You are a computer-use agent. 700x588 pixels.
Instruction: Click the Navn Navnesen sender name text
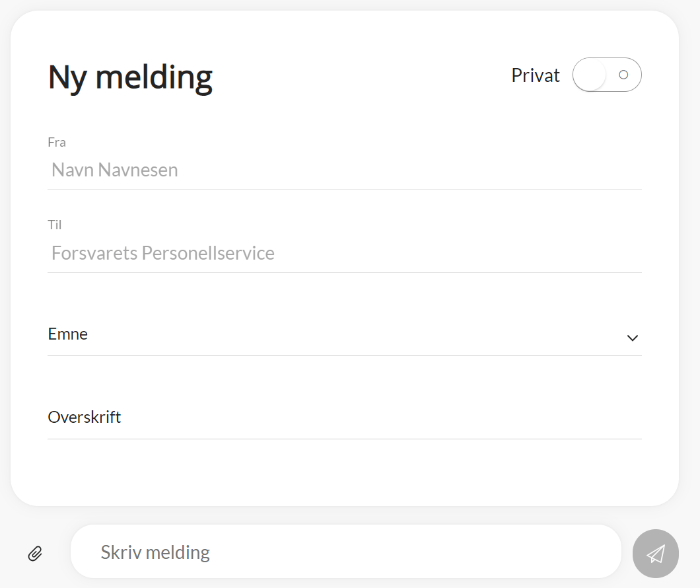click(115, 170)
